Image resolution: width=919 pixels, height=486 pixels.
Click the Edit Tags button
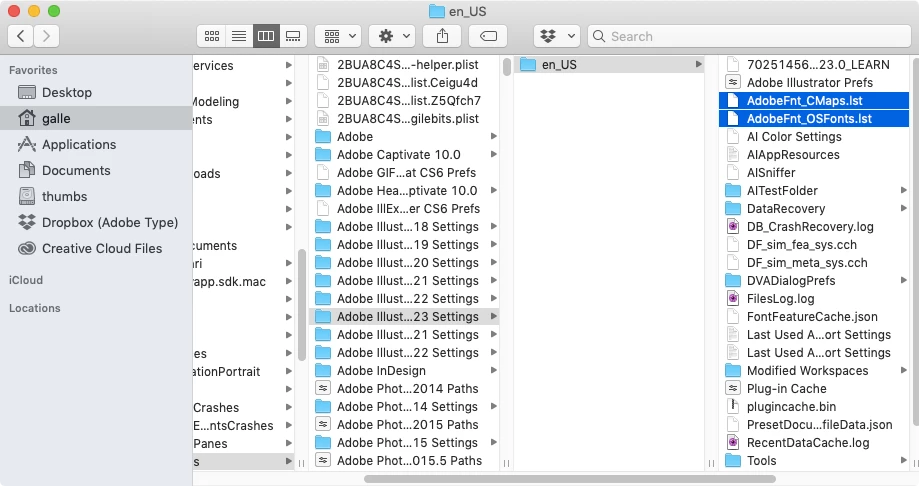pyautogui.click(x=488, y=36)
